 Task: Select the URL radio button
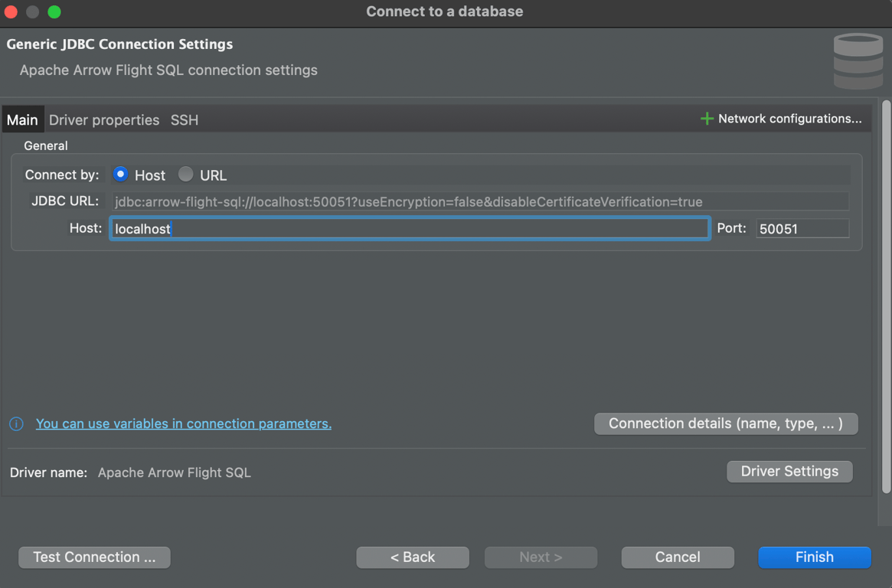click(x=185, y=175)
